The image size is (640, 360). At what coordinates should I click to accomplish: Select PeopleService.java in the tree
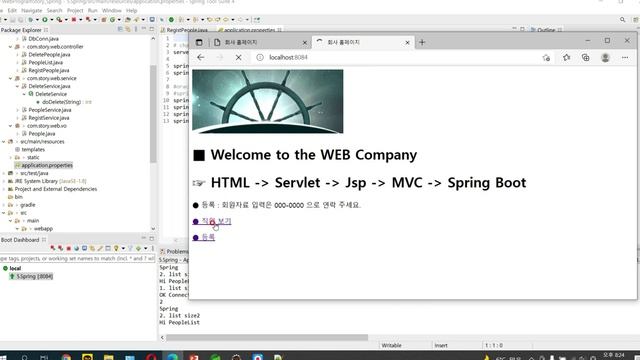click(50, 110)
